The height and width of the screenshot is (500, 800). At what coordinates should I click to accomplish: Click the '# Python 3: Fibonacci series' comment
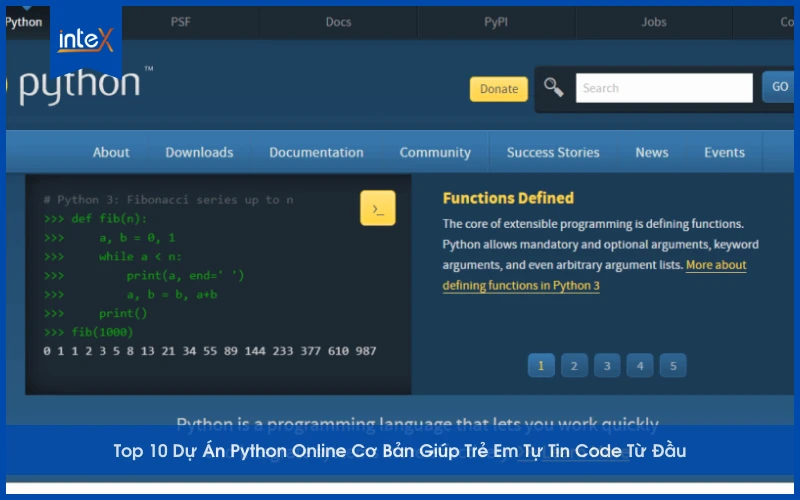click(168, 200)
